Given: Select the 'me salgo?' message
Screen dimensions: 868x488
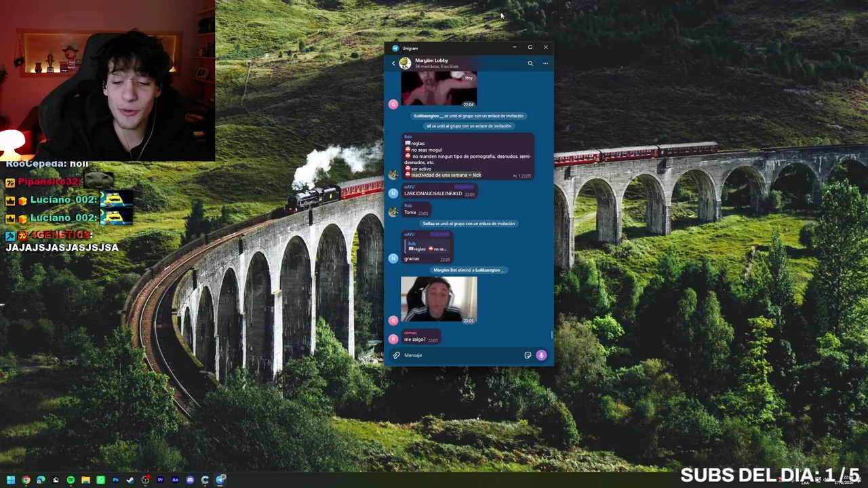Looking at the screenshot, I should pos(421,337).
